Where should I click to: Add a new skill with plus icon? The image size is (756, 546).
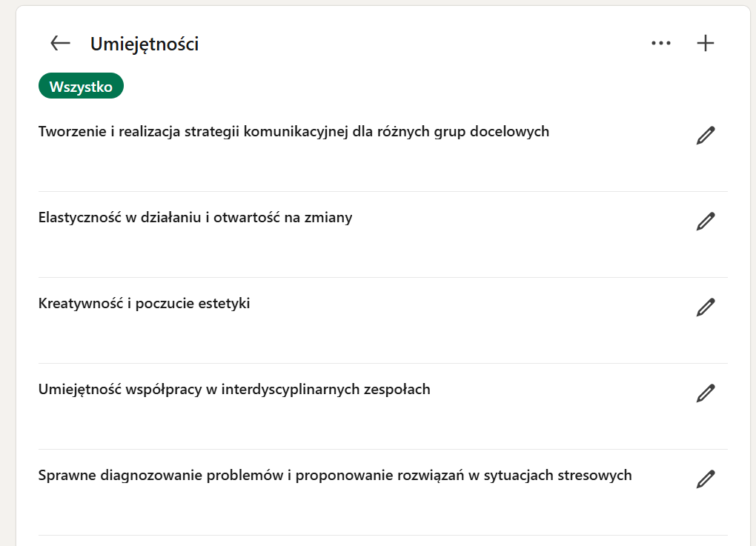(706, 44)
